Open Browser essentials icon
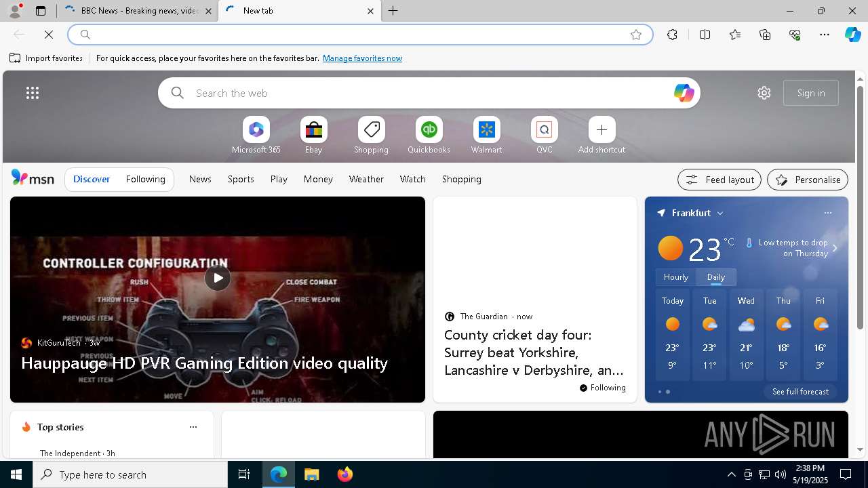 pyautogui.click(x=795, y=35)
